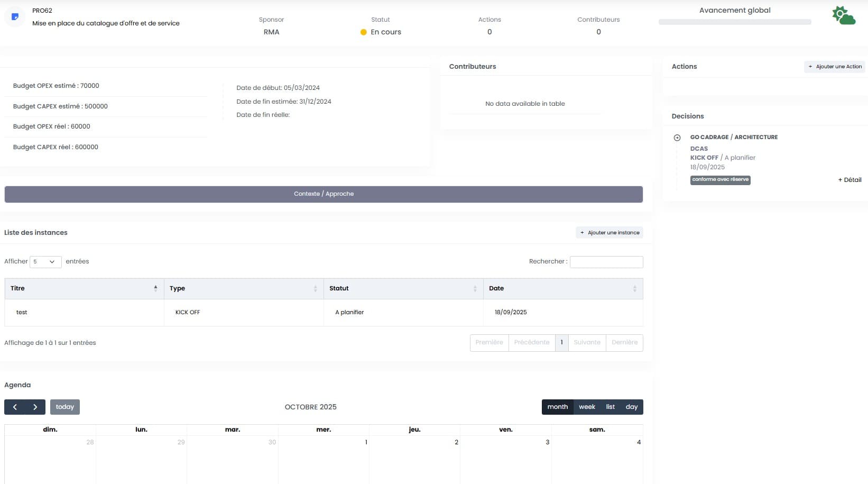This screenshot has width=868, height=484.
Task: Click the project document icon beside PRO62
Action: (15, 17)
